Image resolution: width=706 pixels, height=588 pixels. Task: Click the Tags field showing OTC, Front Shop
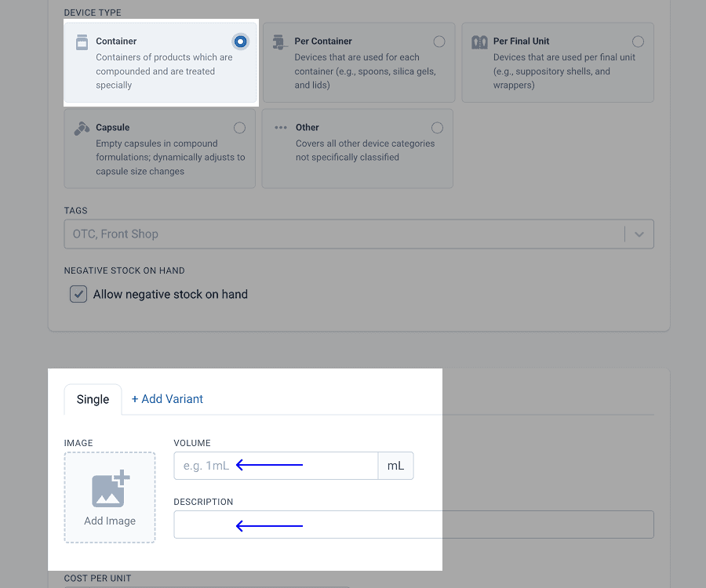(358, 234)
